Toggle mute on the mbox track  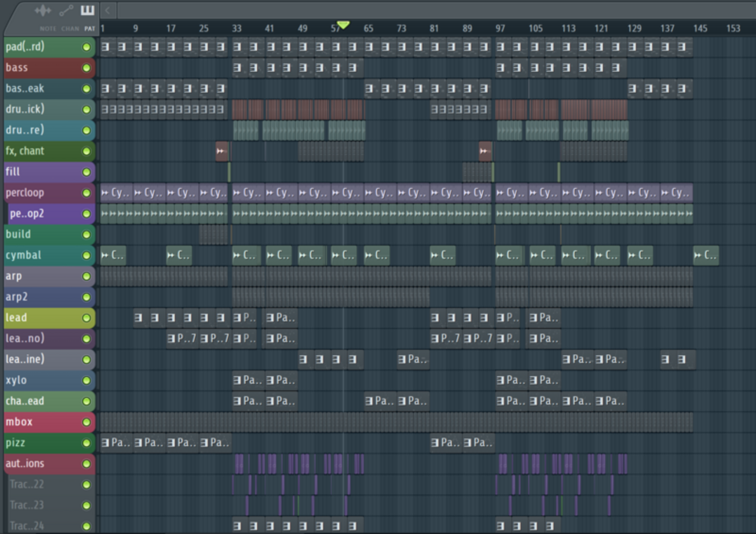pyautogui.click(x=87, y=422)
